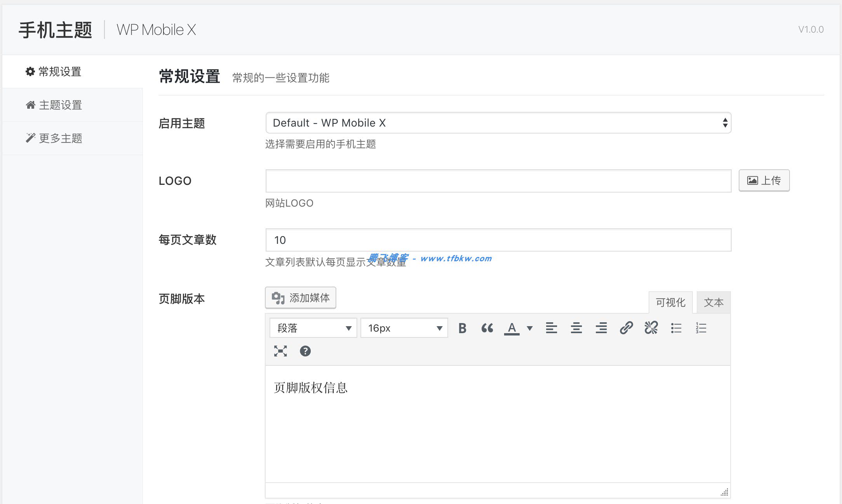This screenshot has height=504, width=842.
Task: Toggle bold formatting in the editor
Action: coord(462,328)
